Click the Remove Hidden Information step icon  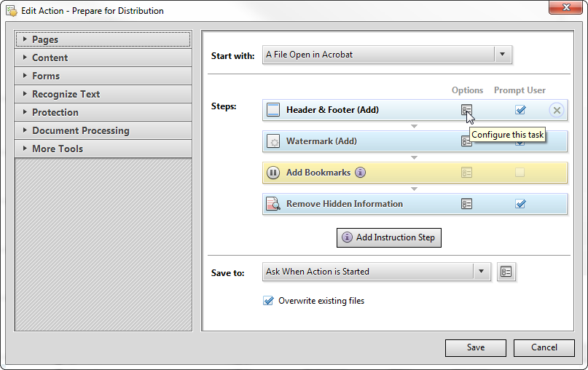(273, 204)
